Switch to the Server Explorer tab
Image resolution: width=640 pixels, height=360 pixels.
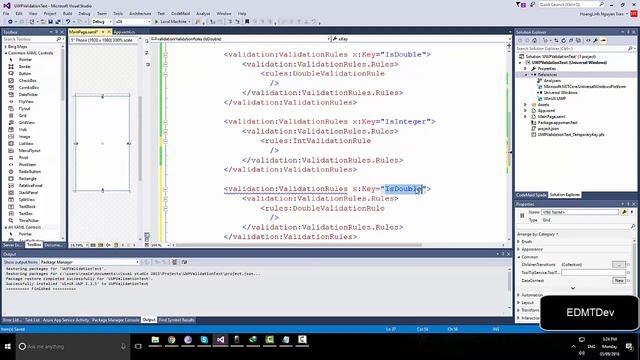[12, 245]
